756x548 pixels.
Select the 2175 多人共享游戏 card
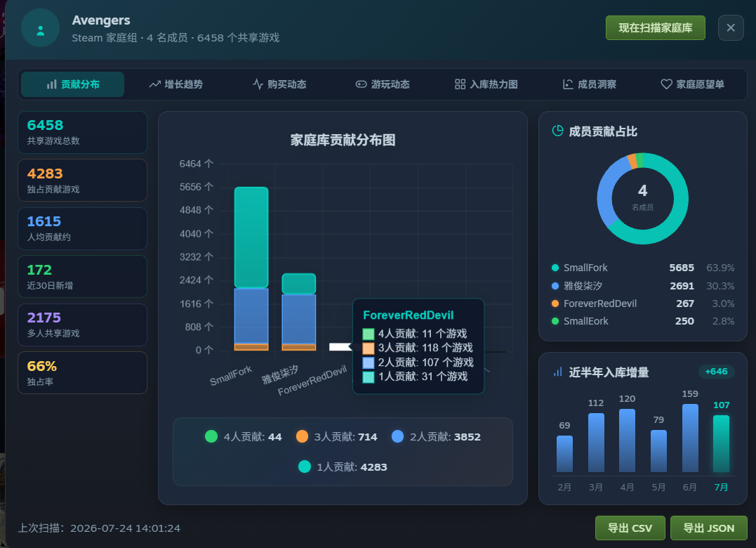[x=82, y=325]
